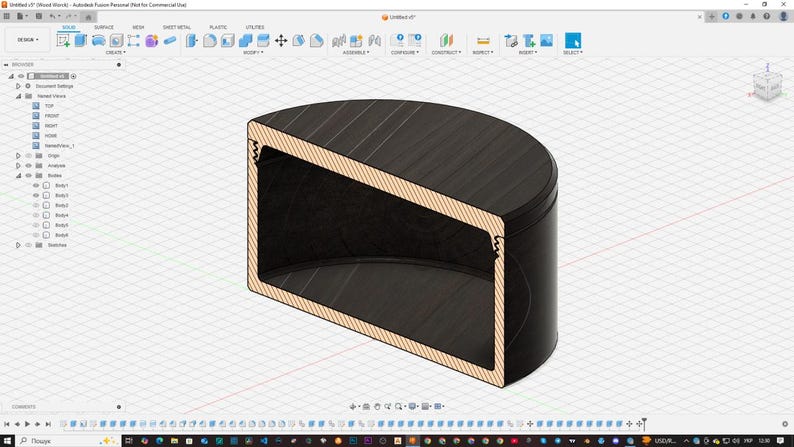Select the Combine tool

coord(245,40)
